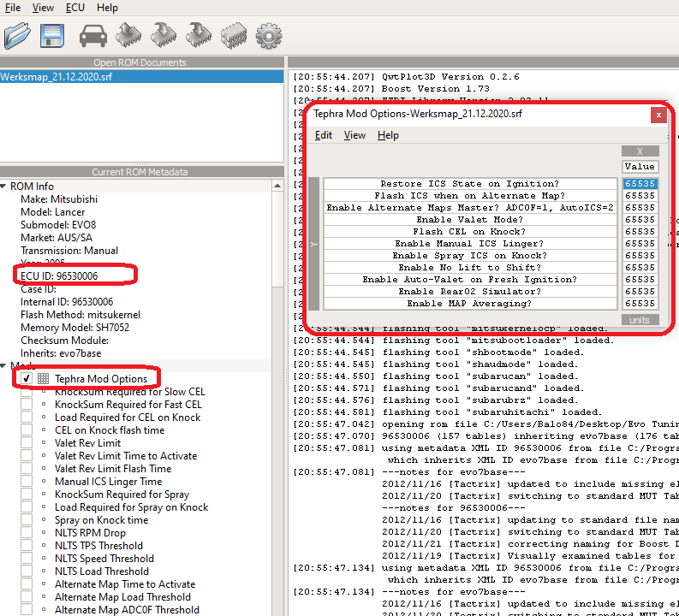Click the open ROM folder icon
679x616 pixels.
(x=17, y=36)
